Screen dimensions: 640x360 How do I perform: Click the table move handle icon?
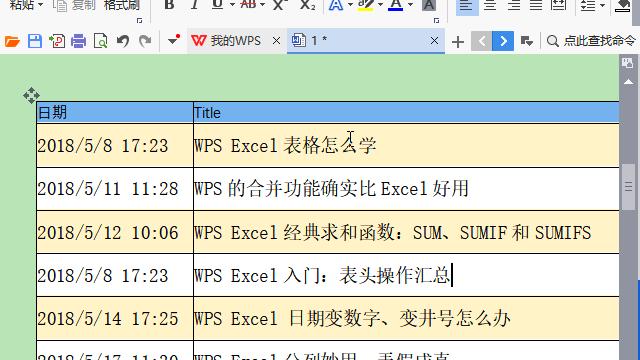point(31,96)
